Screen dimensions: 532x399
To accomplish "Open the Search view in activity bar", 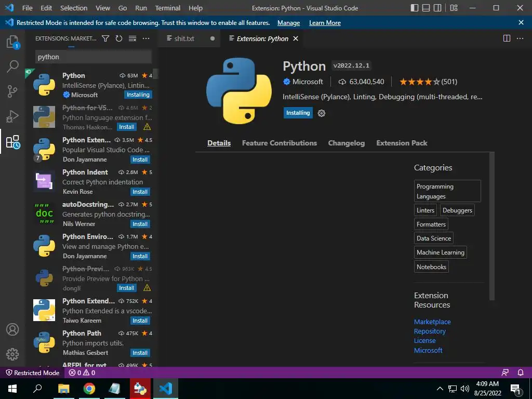I will [x=12, y=66].
